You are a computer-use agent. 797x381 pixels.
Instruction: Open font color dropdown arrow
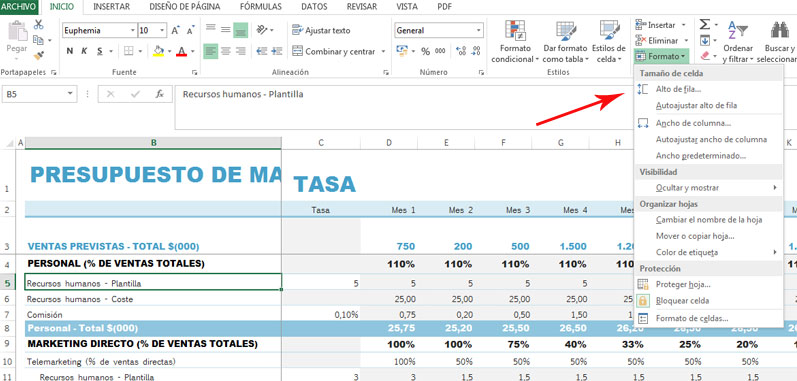193,51
